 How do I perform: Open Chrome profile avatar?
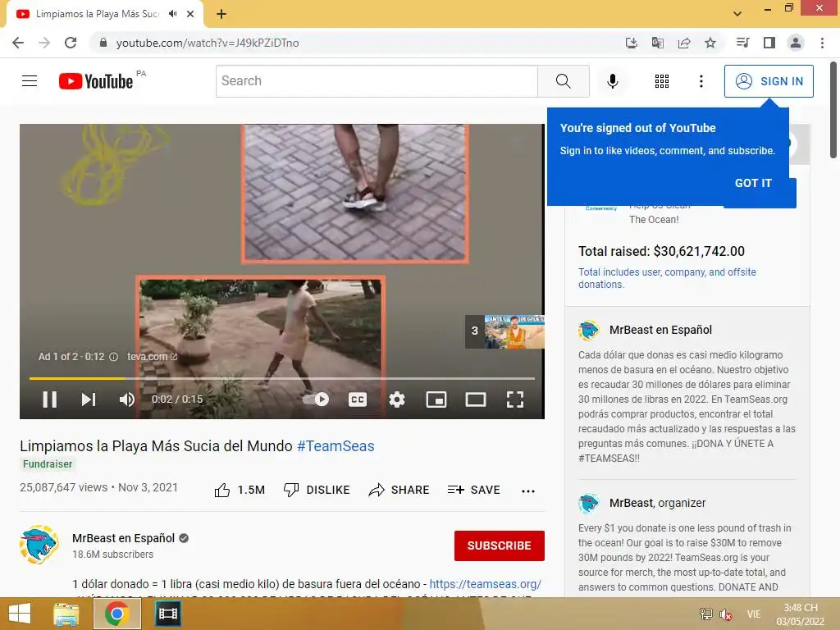click(x=796, y=43)
